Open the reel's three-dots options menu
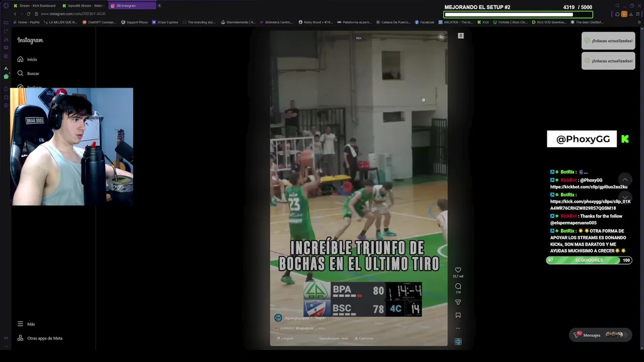This screenshot has height=362, width=644. coord(458,328)
